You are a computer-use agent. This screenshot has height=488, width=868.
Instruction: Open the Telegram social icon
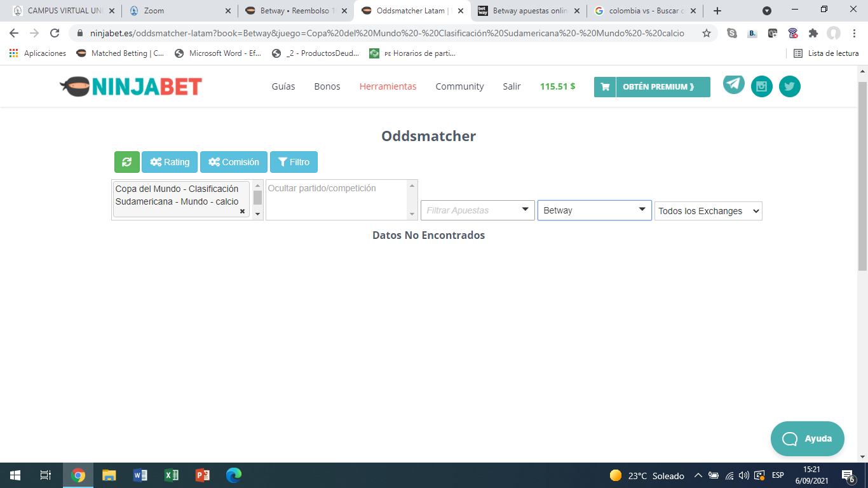coord(734,84)
